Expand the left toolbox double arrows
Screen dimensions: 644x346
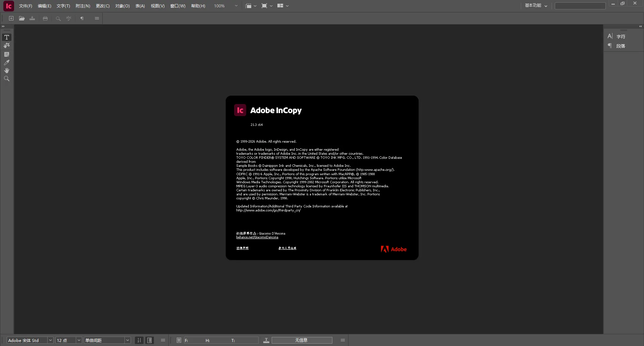pyautogui.click(x=3, y=27)
